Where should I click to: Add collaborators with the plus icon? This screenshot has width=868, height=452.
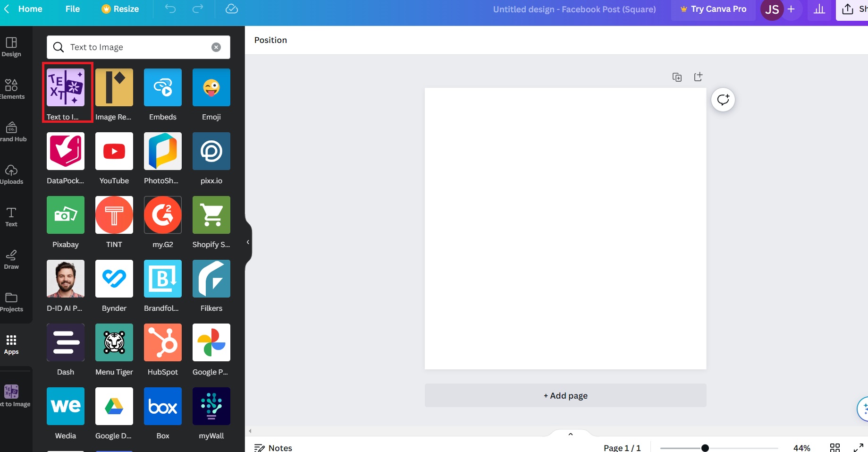tap(792, 9)
